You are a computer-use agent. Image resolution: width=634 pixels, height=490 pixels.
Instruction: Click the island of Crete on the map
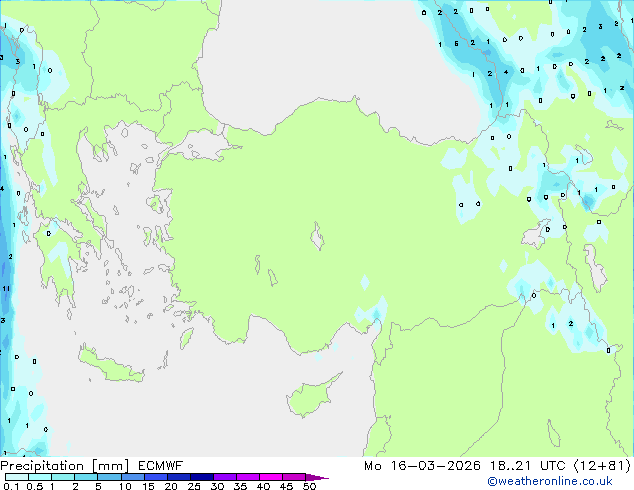tap(111, 365)
